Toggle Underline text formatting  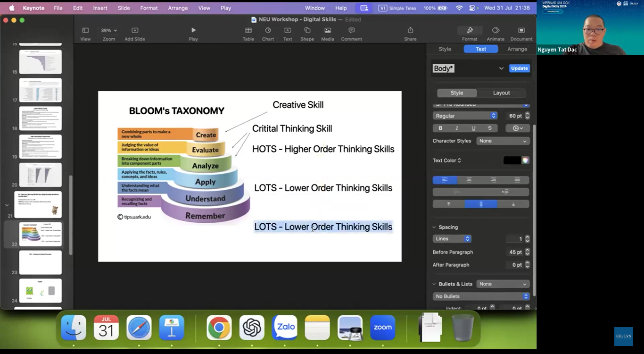[x=473, y=128]
